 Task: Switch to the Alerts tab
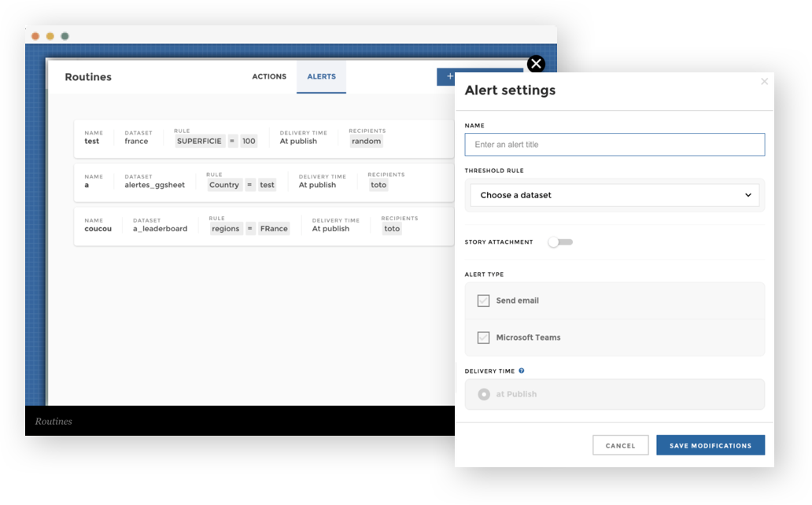tap(321, 77)
